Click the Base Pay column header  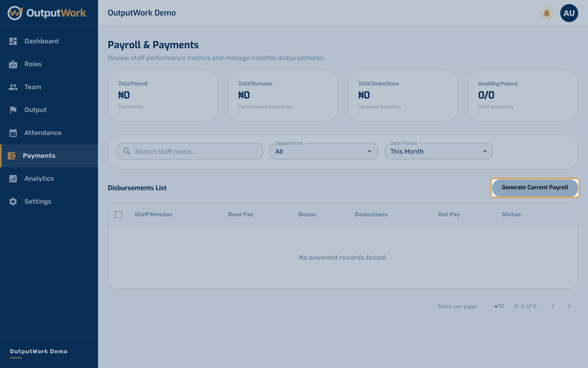point(241,214)
